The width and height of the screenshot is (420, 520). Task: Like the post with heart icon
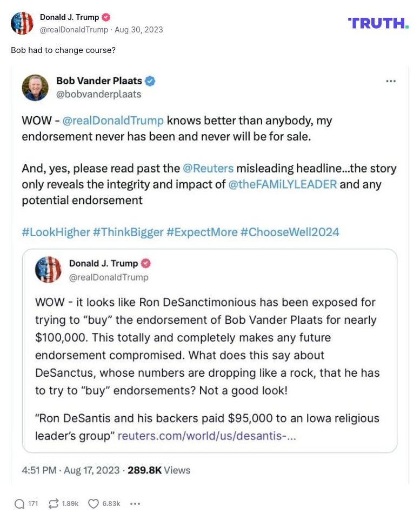94,504
